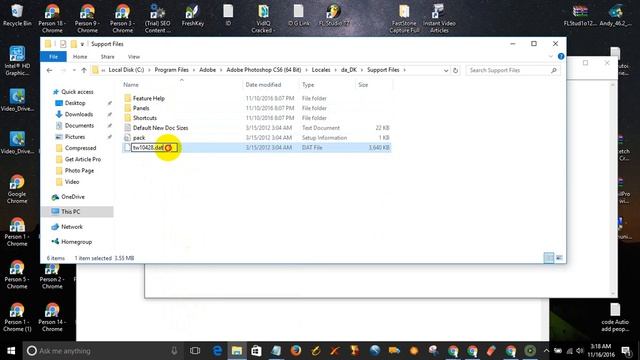The height and width of the screenshot is (360, 640).
Task: Open the FastStone Capture Full folder icon
Action: click(x=404, y=18)
